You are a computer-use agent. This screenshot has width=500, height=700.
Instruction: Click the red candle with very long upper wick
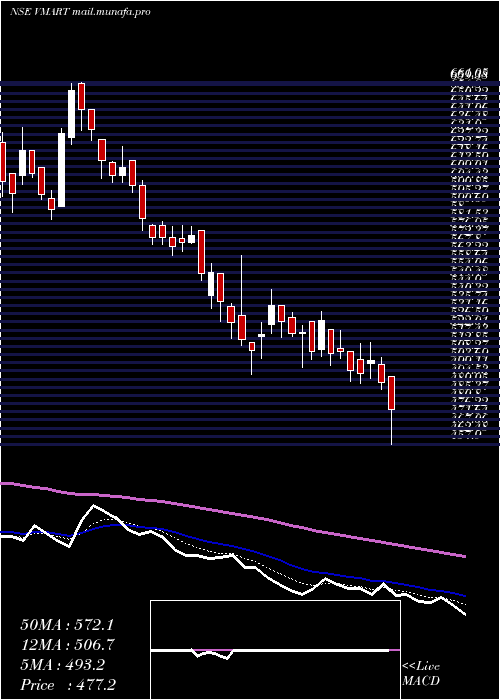[x=242, y=327]
